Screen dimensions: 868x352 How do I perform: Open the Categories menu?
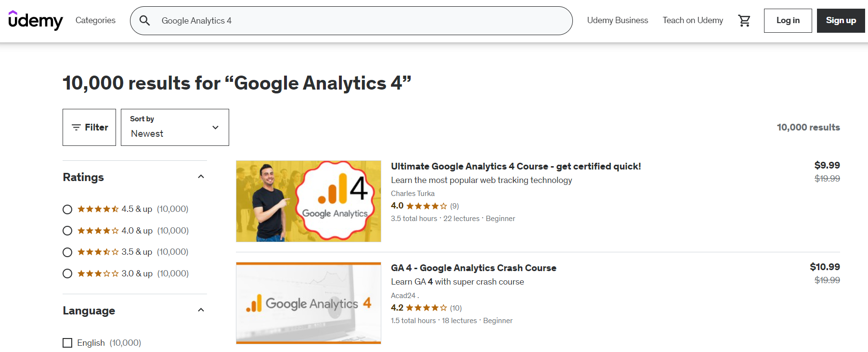pyautogui.click(x=95, y=20)
